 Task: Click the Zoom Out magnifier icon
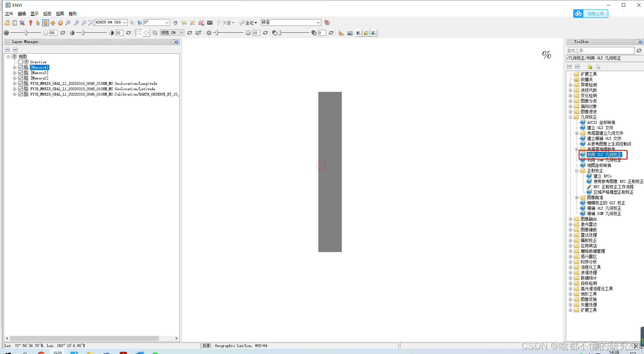point(84,23)
